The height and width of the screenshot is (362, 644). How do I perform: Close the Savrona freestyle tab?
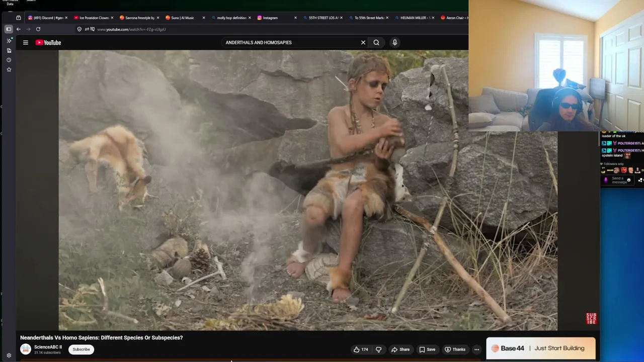[x=158, y=18]
